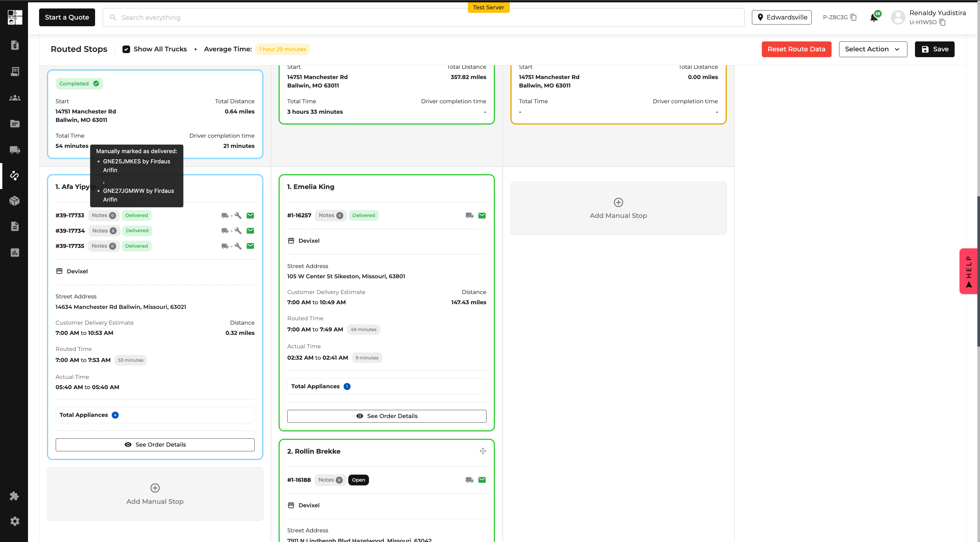Open the routing icon in the sidebar
The height and width of the screenshot is (542, 980).
pos(15,176)
